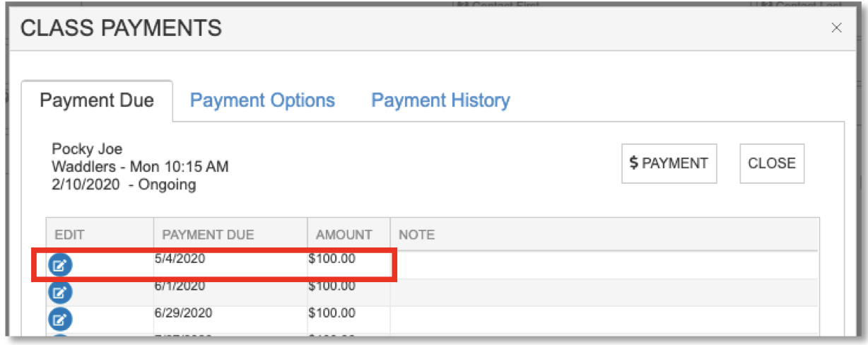
Task: Click the EDIT column header
Action: [70, 234]
